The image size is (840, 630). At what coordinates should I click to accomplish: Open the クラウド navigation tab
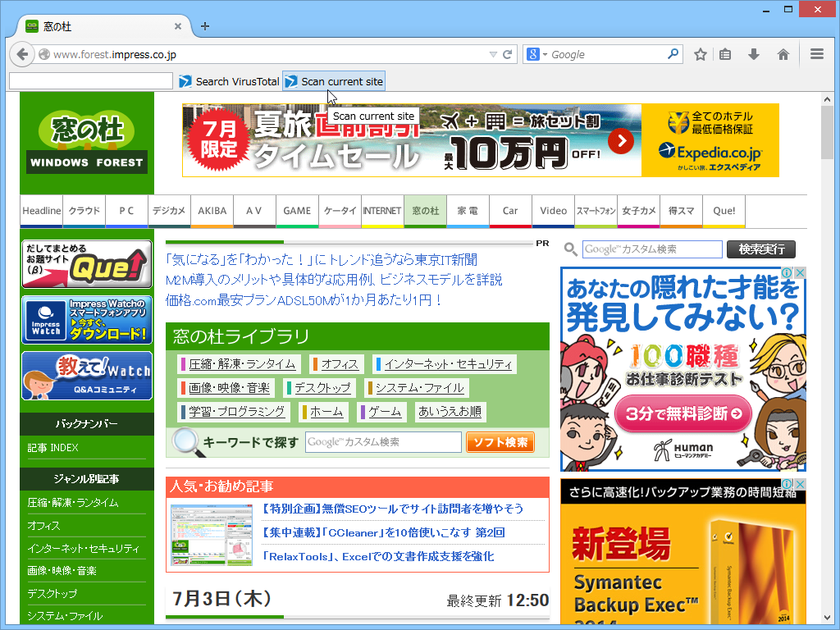pos(84,211)
